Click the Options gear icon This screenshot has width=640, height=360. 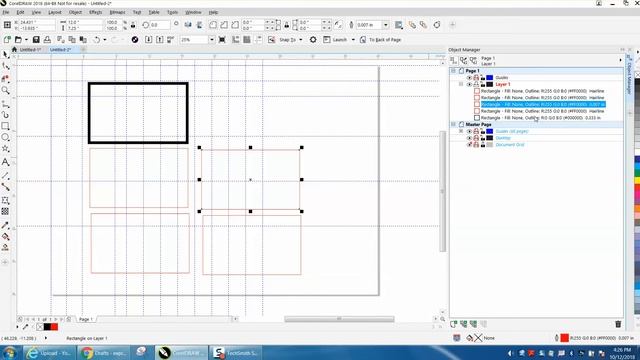tap(313, 40)
